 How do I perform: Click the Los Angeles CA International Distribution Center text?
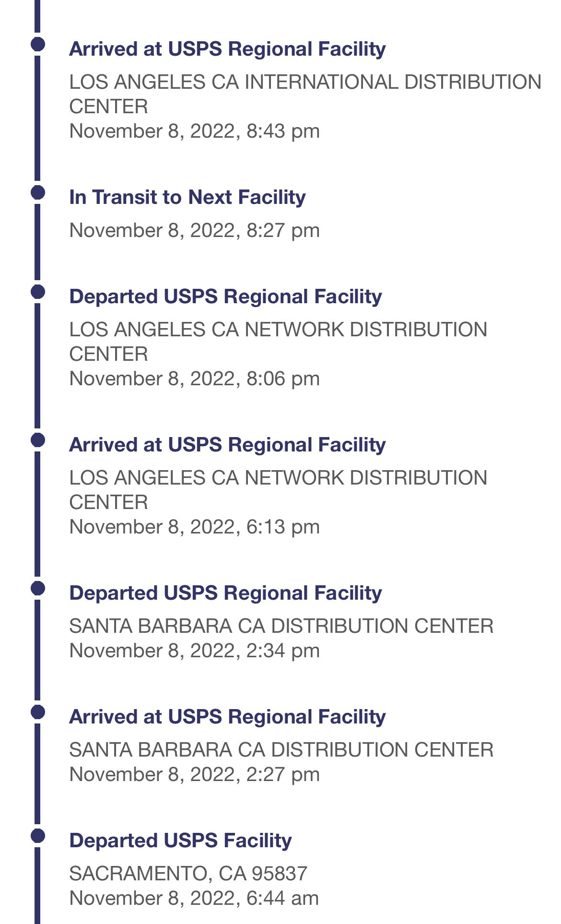pyautogui.click(x=305, y=94)
